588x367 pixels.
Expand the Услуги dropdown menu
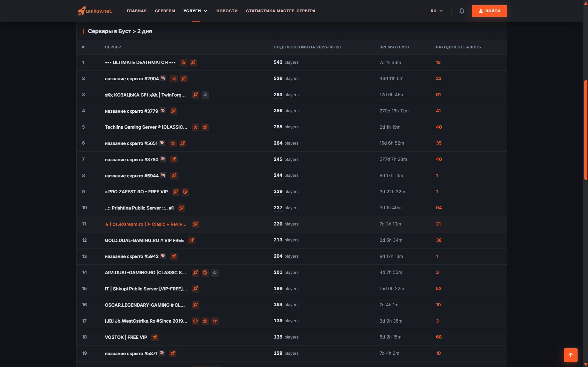click(195, 11)
